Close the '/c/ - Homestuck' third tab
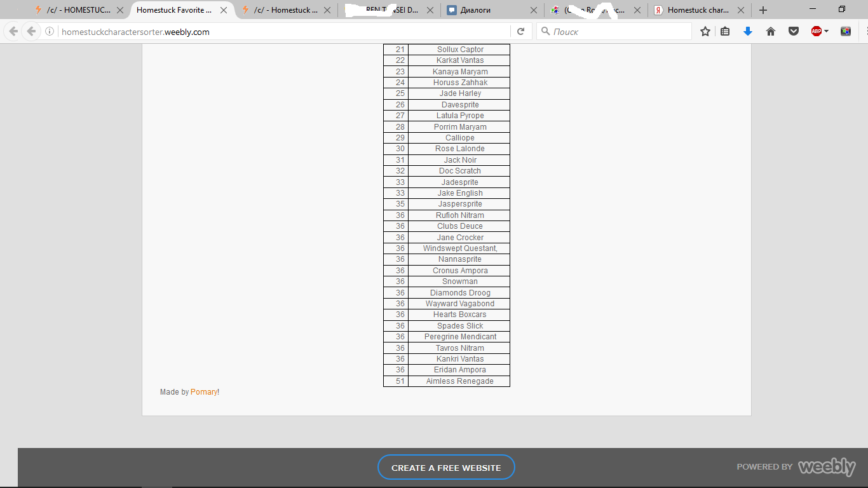The image size is (868, 488). (327, 10)
